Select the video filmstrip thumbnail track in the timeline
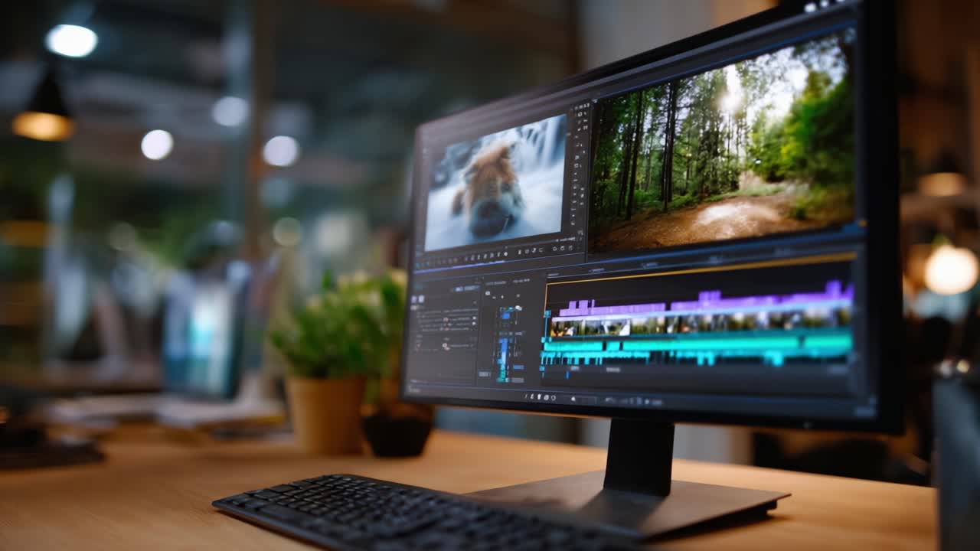Viewport: 980px width, 551px height. [x=700, y=322]
